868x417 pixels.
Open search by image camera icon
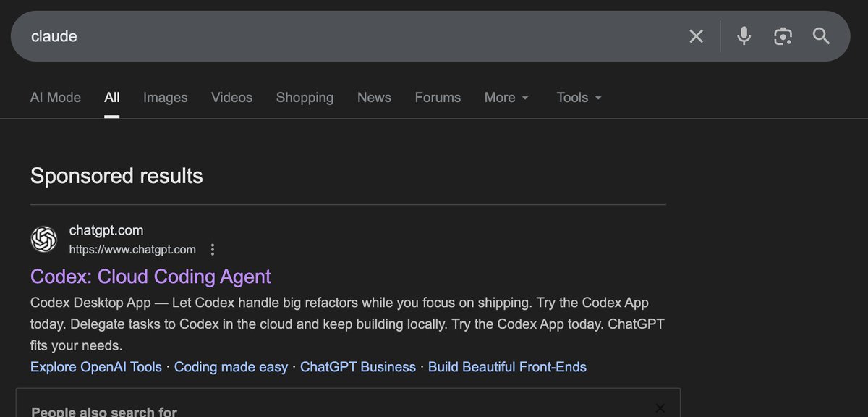[x=783, y=36]
